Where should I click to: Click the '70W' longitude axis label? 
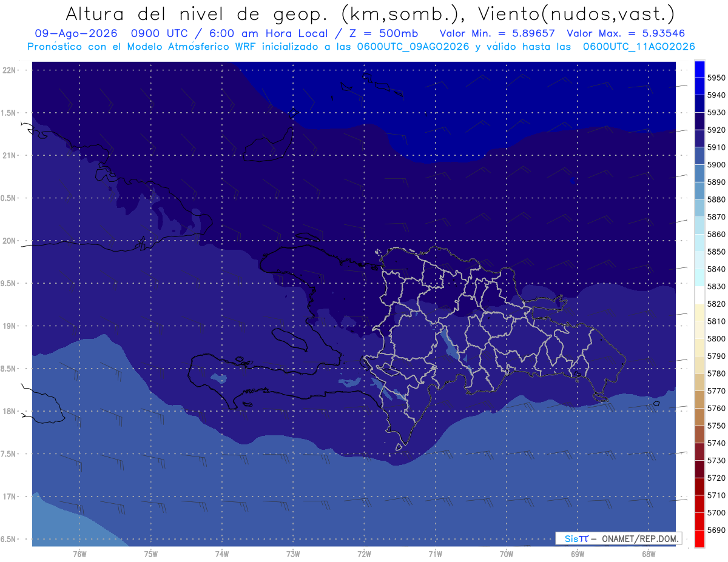[507, 554]
